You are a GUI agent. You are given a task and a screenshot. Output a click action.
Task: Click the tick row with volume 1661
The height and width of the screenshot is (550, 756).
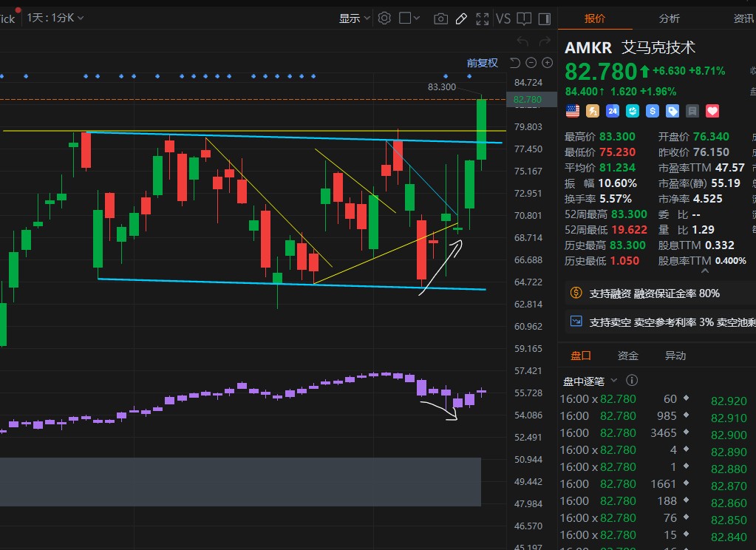point(625,484)
